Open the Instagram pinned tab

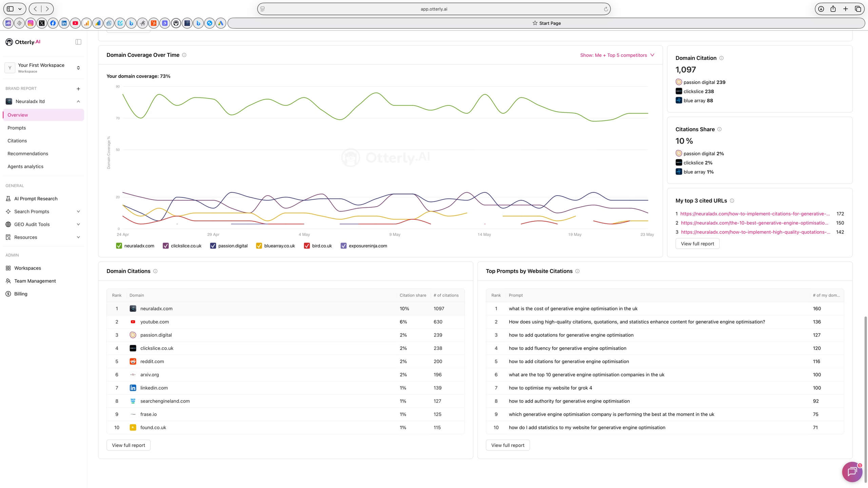pyautogui.click(x=31, y=23)
